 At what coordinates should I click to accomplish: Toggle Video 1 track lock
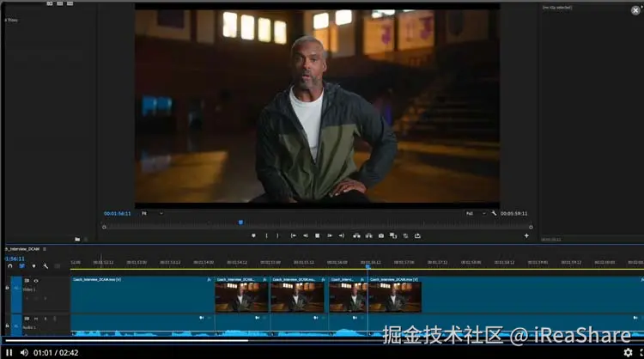(x=7, y=288)
